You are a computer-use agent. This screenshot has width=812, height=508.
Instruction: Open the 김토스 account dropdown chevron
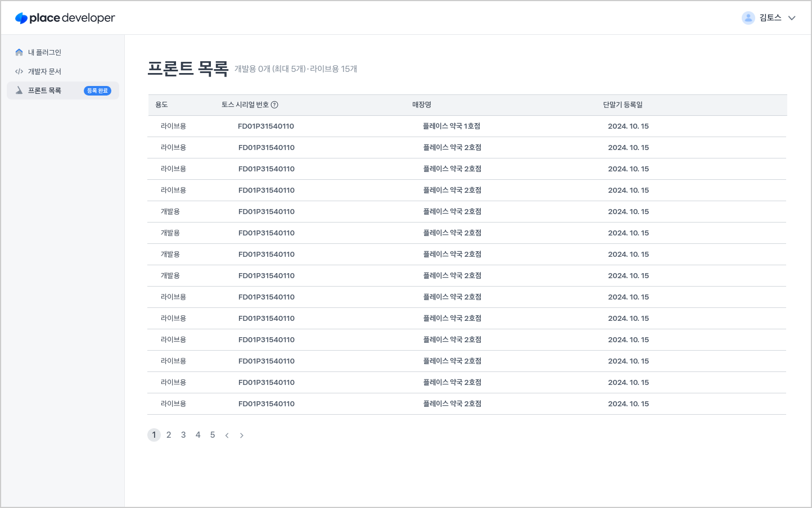tap(792, 17)
